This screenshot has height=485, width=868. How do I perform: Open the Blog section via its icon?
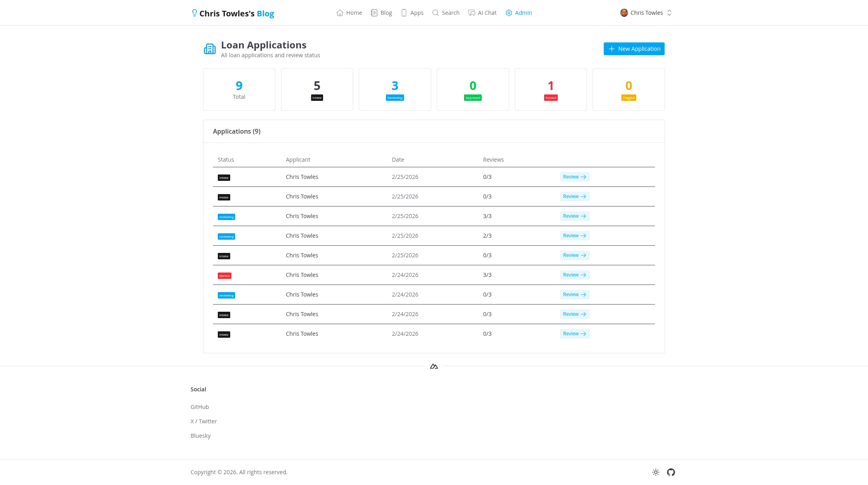(374, 12)
